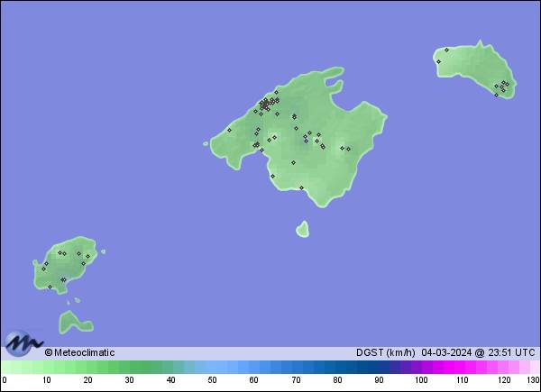Click the tiny Dragonera islet west of Mallorca
Image resolution: width=541 pixels, height=392 pixels.
[x=206, y=144]
